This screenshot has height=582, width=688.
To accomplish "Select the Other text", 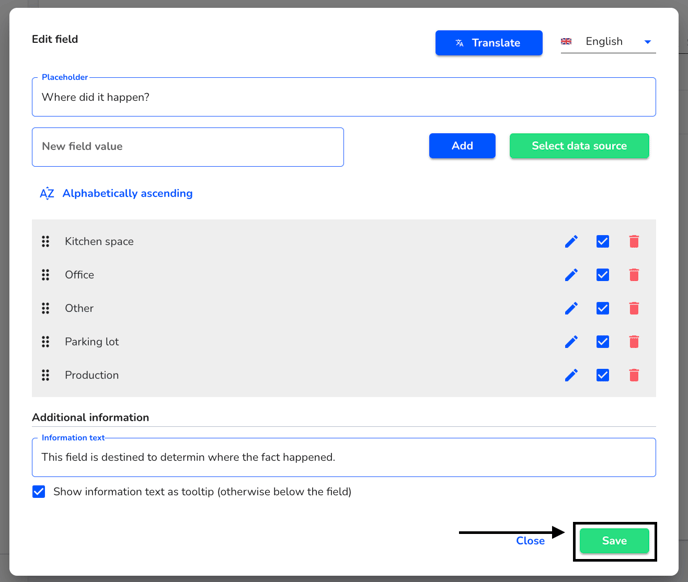I will pos(79,308).
